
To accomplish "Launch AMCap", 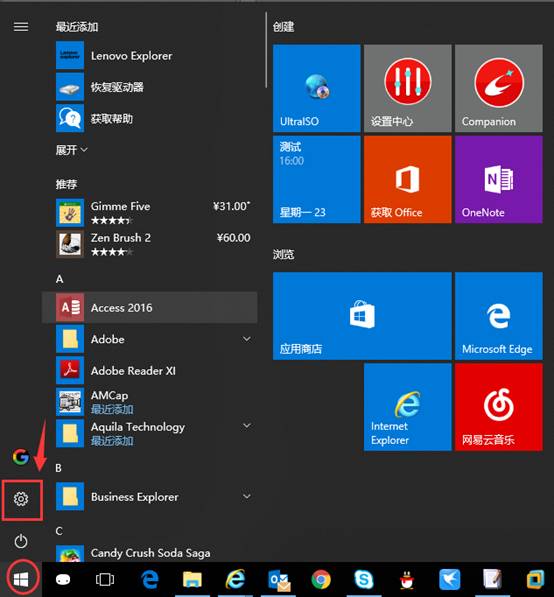I will click(149, 402).
